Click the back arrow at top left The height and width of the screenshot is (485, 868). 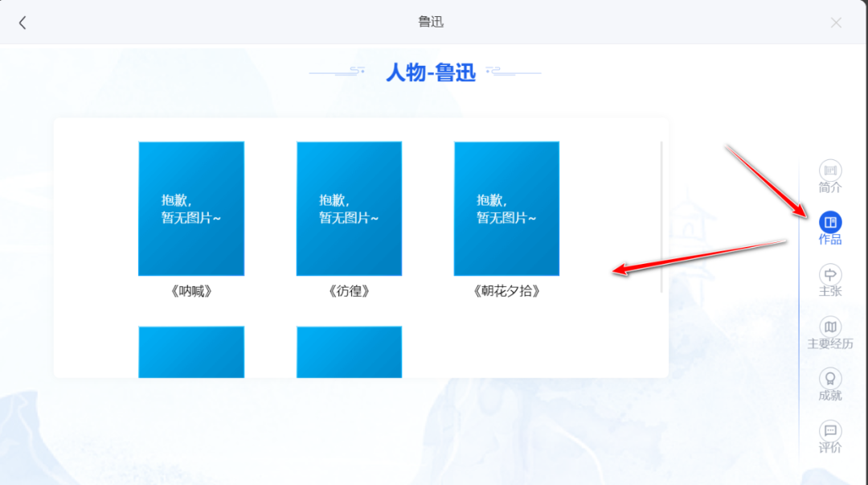tap(23, 22)
